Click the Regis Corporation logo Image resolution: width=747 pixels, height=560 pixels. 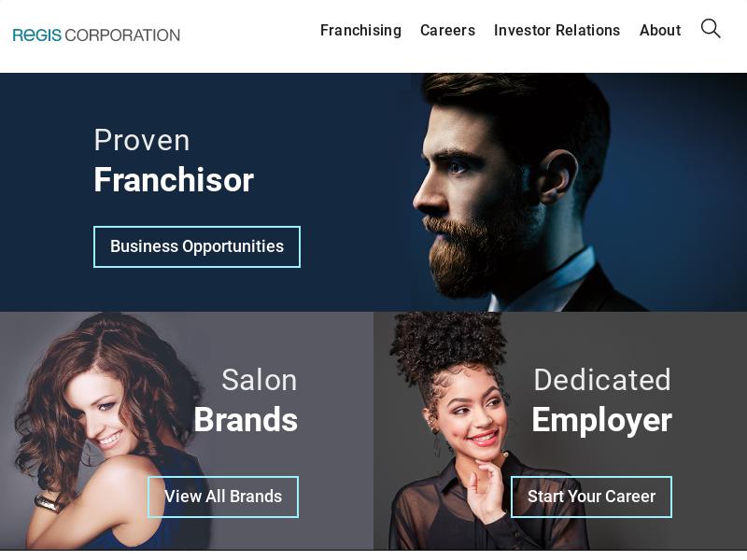click(96, 35)
